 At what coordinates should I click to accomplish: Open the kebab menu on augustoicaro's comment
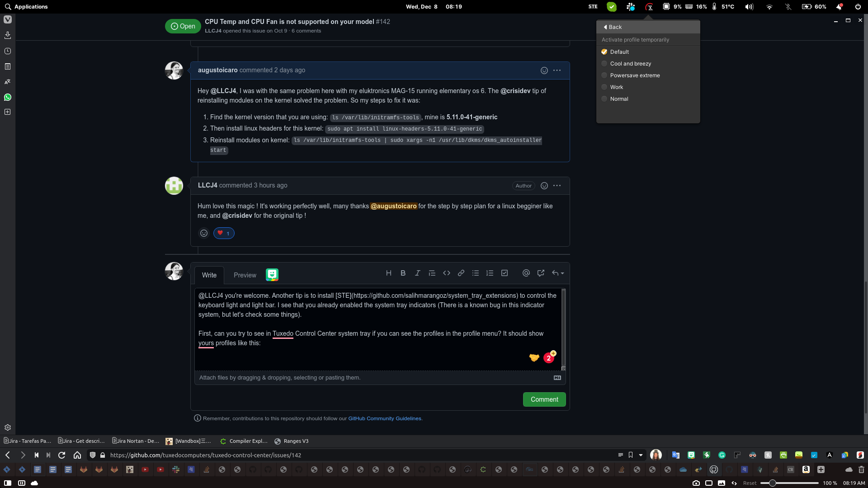(x=557, y=70)
